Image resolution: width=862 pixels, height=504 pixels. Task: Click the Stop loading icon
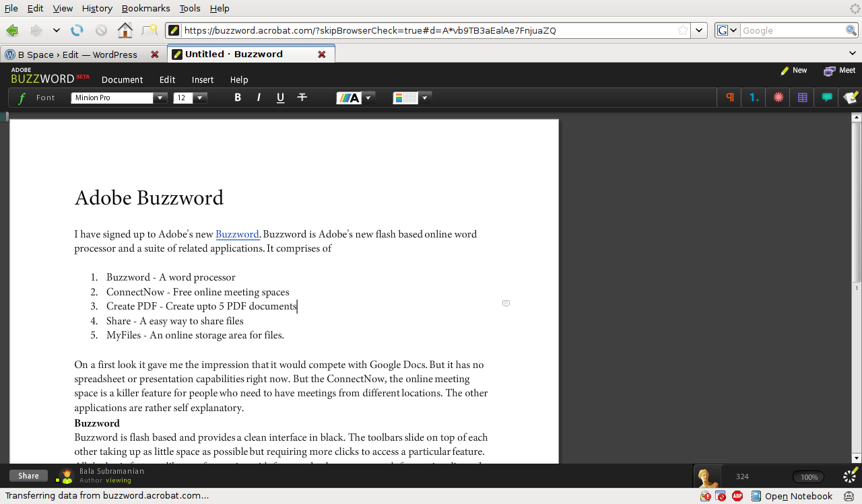[x=101, y=30]
